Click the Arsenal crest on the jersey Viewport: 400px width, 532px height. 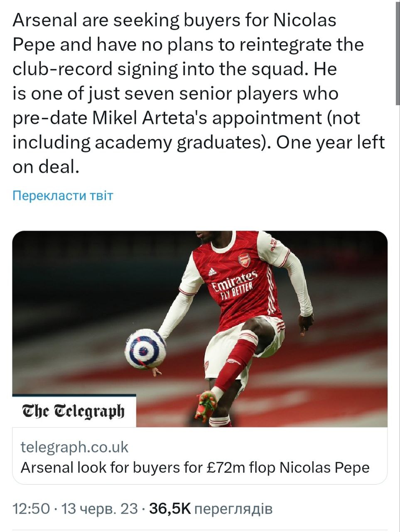point(244,261)
